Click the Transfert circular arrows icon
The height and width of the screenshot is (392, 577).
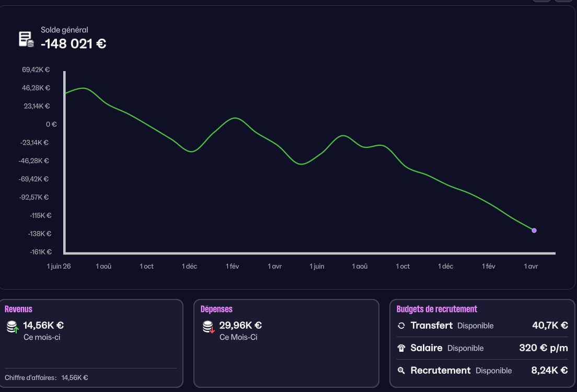point(401,326)
